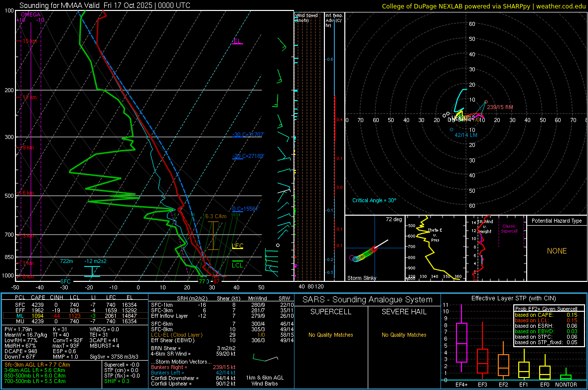
Task: Click the College of DuPage NEXLAB credit text
Action: pyautogui.click(x=483, y=6)
